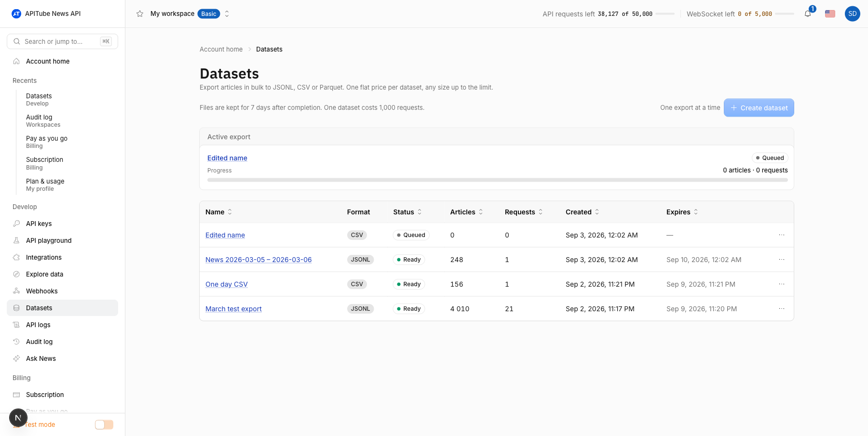The height and width of the screenshot is (436, 868).
Task: Open the workspace switcher chevrons
Action: [x=227, y=13]
